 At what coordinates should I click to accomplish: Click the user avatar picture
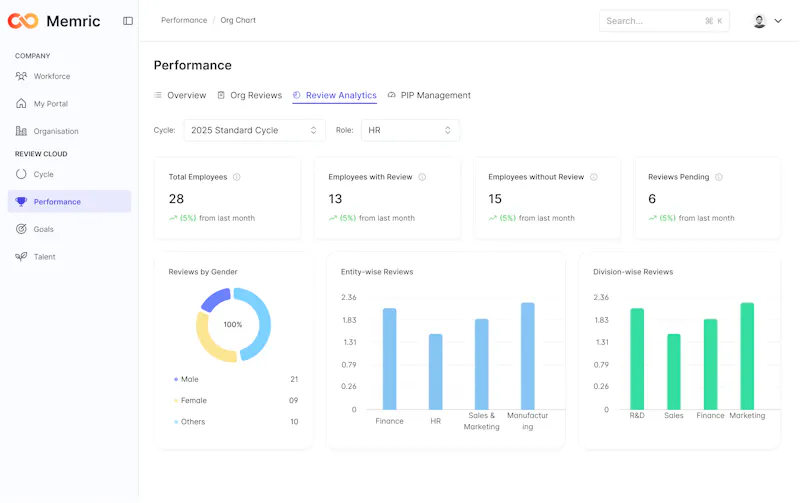coord(760,21)
